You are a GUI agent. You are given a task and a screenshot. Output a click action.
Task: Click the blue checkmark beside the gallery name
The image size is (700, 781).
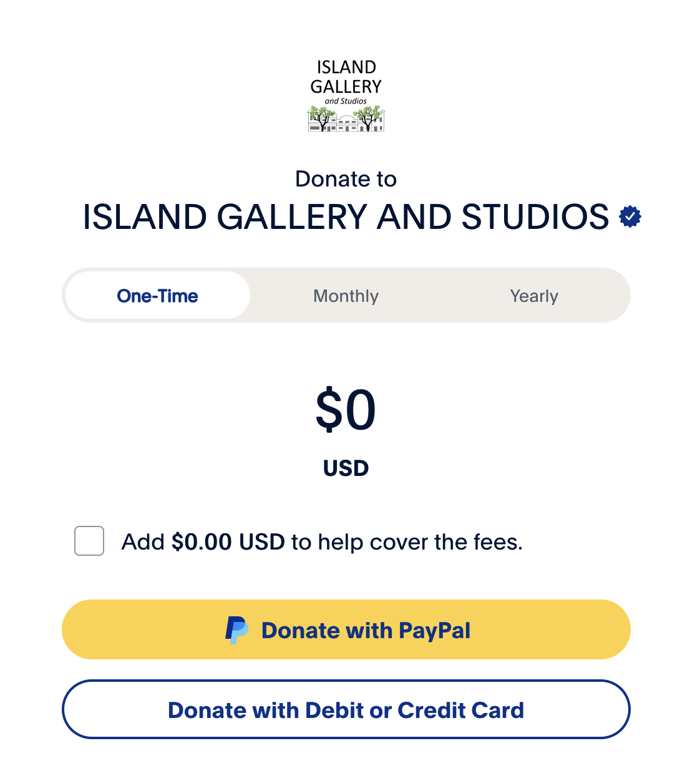(630, 216)
